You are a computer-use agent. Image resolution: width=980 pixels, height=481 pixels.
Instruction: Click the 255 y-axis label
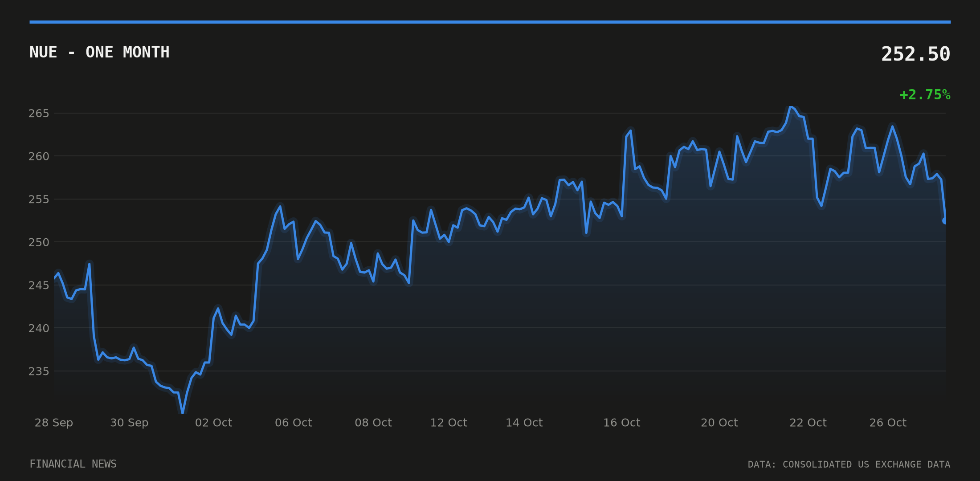click(x=39, y=200)
